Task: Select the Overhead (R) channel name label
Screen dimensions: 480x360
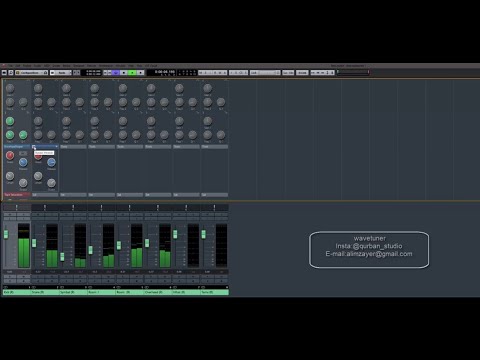Action: point(158,292)
